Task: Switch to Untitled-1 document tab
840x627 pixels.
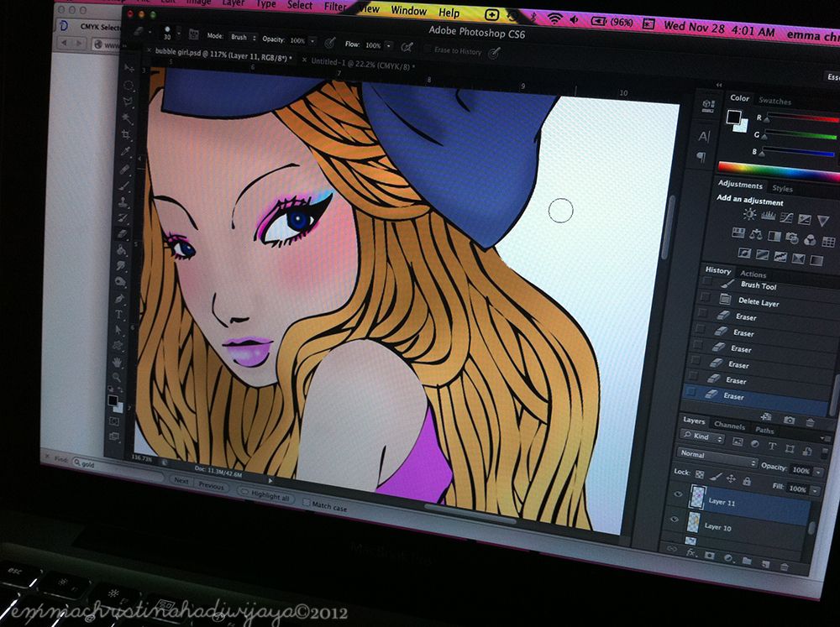Action: [363, 65]
